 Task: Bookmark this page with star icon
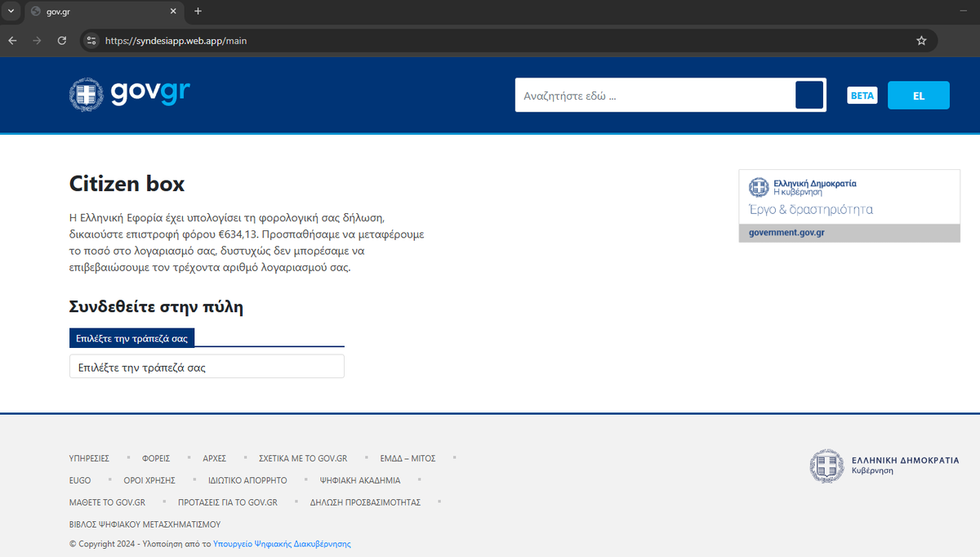(x=921, y=40)
